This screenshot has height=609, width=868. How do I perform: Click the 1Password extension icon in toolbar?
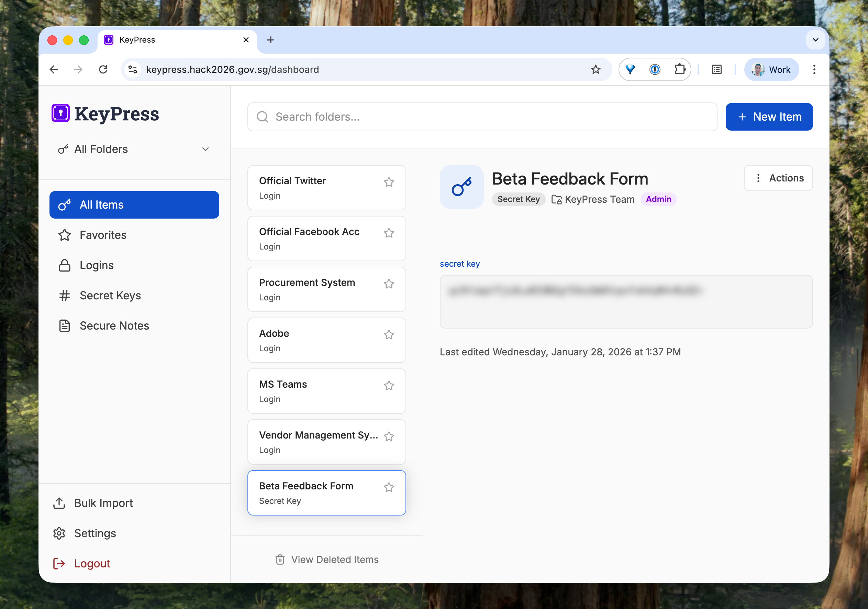655,69
